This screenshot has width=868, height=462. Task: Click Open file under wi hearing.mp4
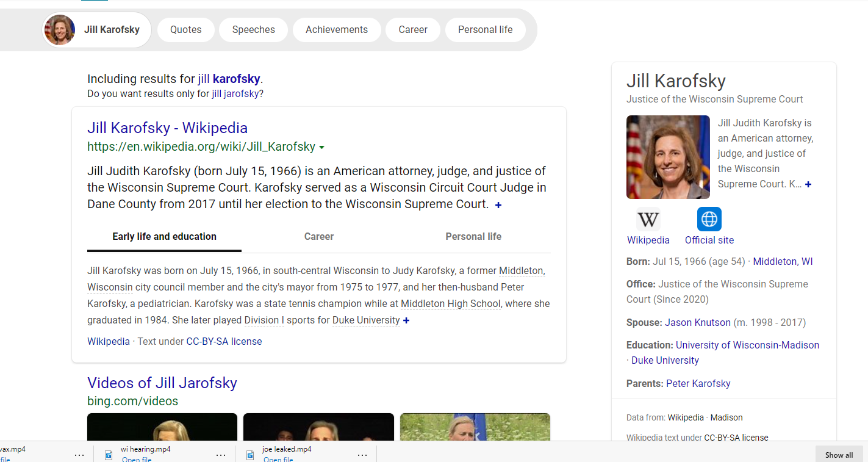tap(137, 460)
